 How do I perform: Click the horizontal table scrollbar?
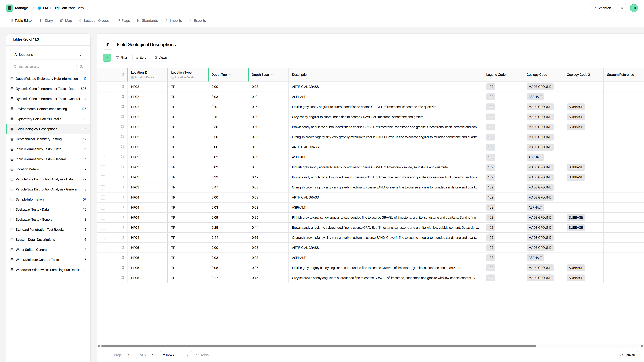point(318,346)
